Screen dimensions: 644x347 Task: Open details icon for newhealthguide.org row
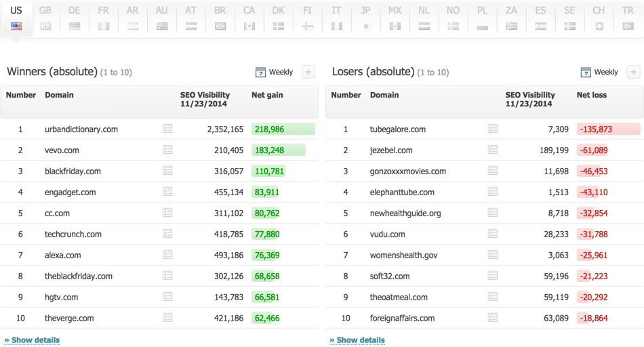[492, 213]
